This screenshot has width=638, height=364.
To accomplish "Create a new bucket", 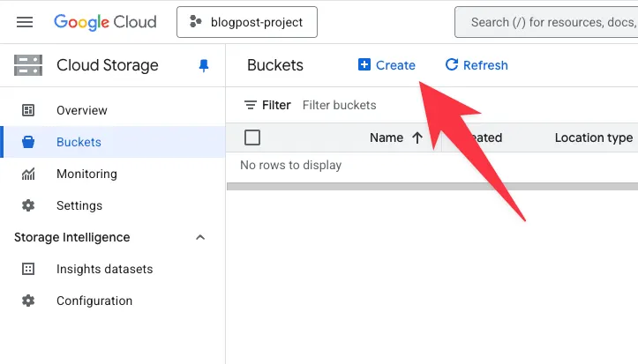I will [387, 65].
